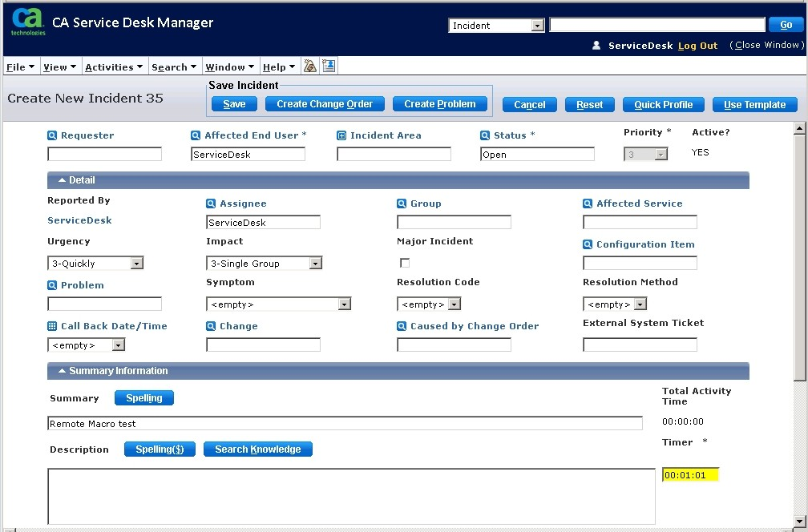Click the Log Out link
Viewport: 808px width, 532px height.
[697, 46]
